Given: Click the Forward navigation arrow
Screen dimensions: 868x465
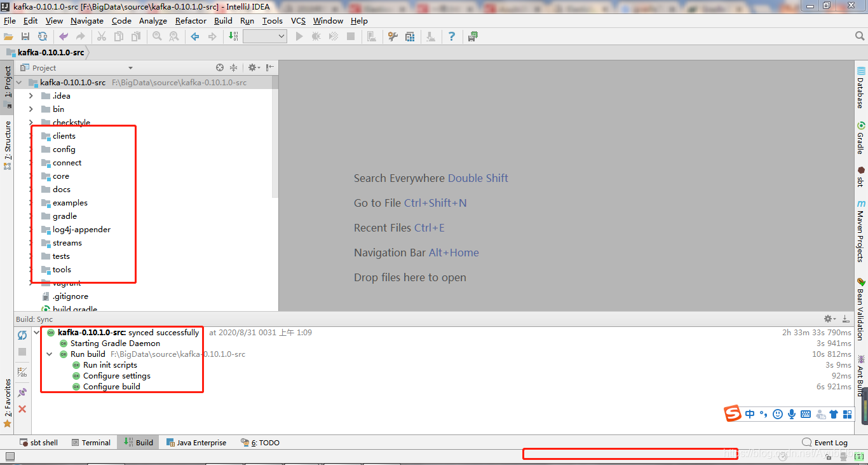Looking at the screenshot, I should (x=212, y=37).
